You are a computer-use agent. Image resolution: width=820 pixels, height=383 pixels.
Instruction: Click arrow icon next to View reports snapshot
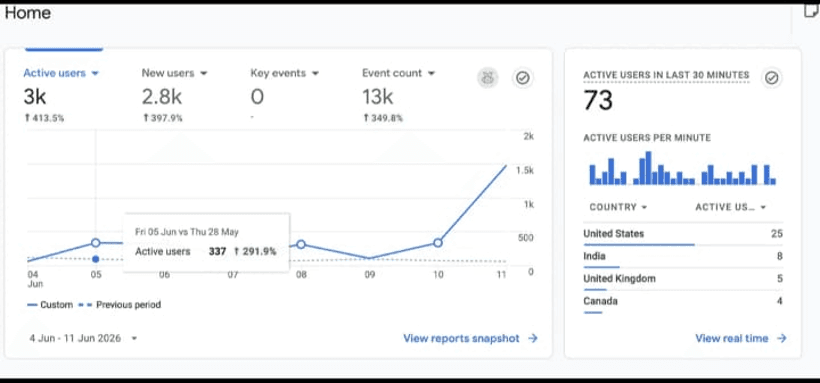click(x=532, y=339)
